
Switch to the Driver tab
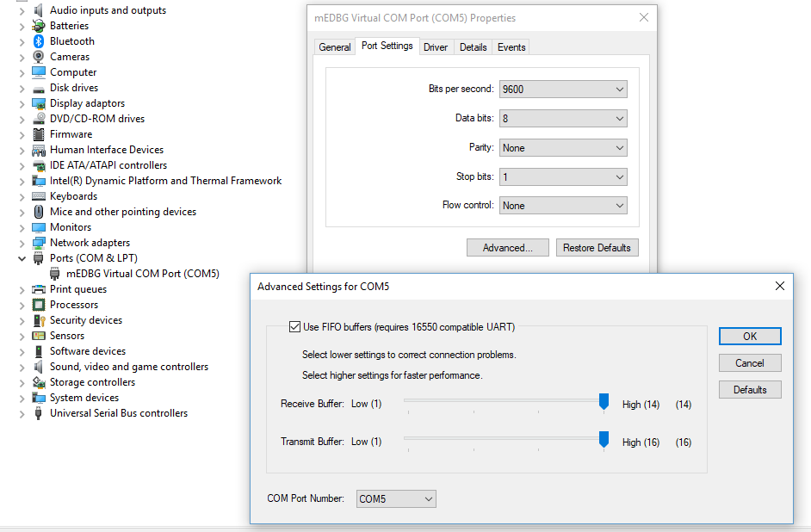pos(436,47)
